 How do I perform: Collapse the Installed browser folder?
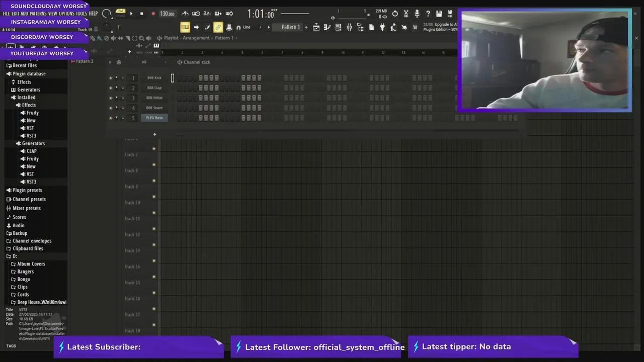(x=26, y=98)
